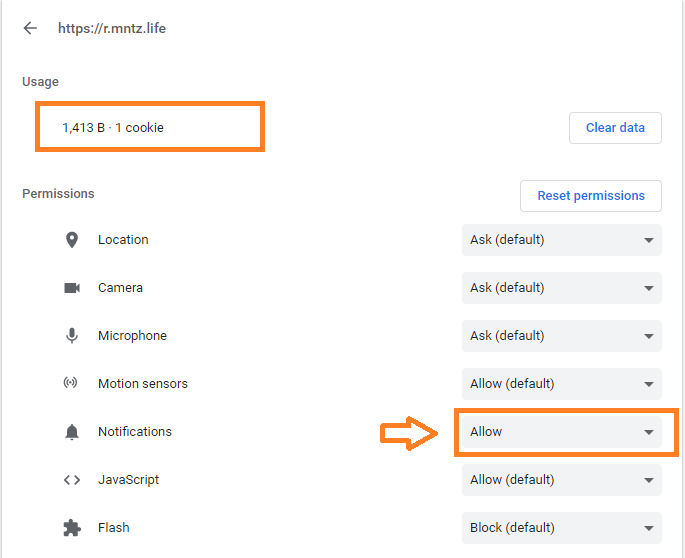Select the 1,413 B · 1 cookie usage text
Viewport: 685px width, 558px height.
click(113, 128)
